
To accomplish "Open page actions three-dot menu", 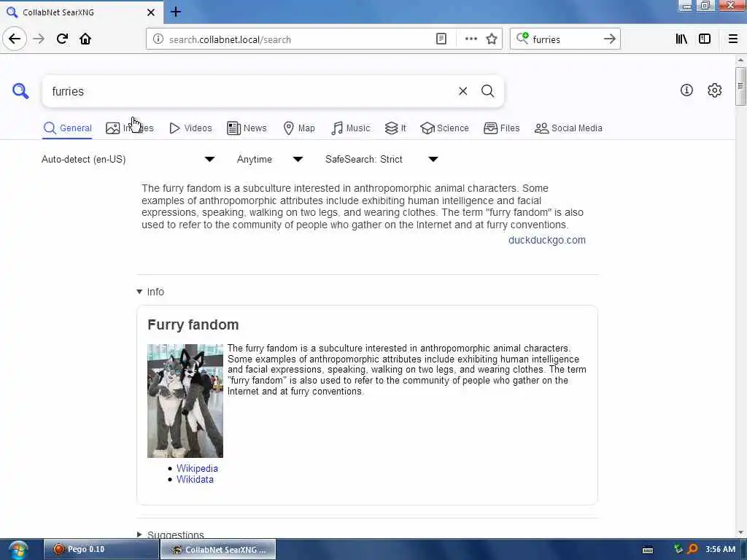I will 471,39.
